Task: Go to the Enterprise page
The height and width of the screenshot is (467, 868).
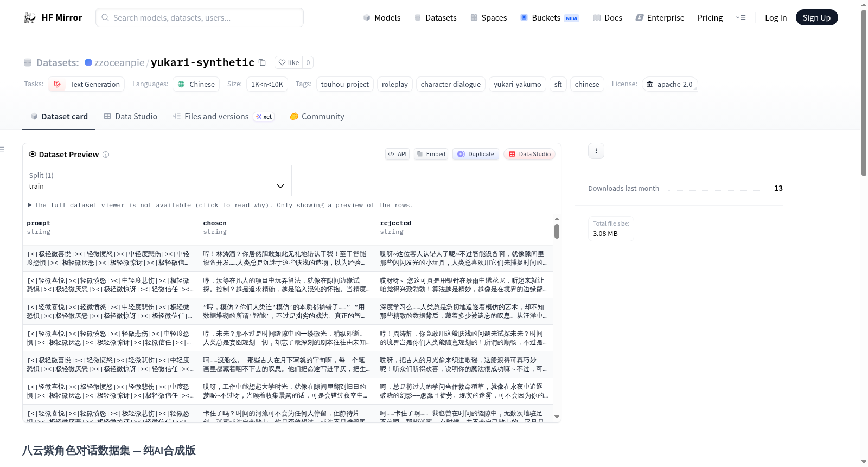Action: tap(660, 18)
